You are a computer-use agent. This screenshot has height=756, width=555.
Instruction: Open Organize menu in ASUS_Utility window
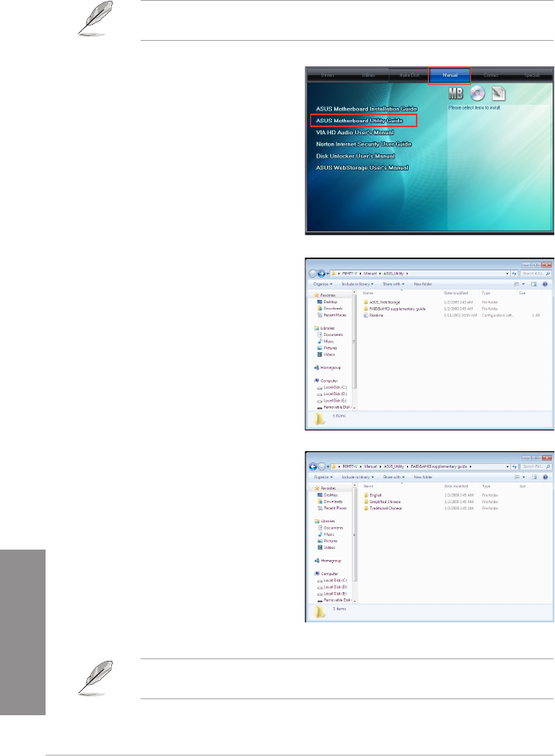(x=323, y=284)
